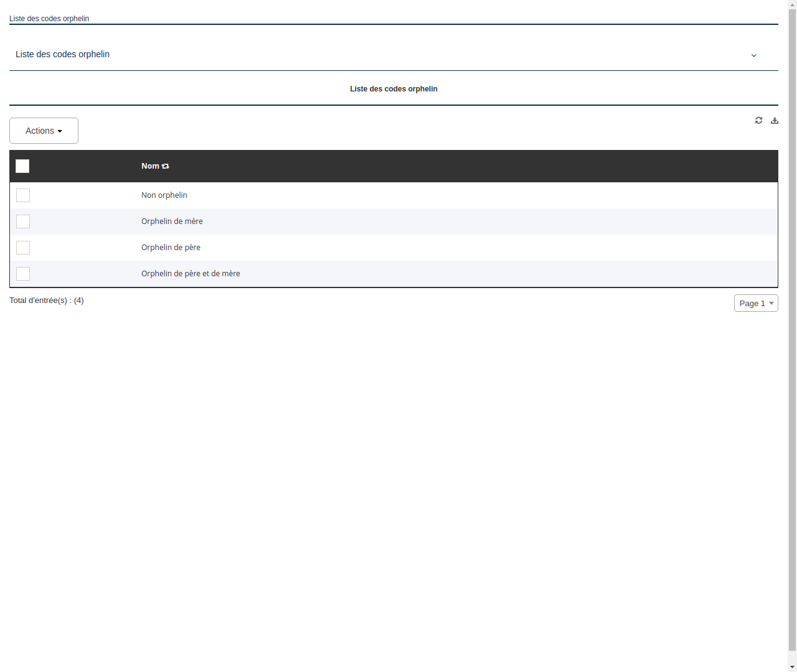Screen dimensions: 797x672
Task: Open the Non orphelin entry
Action: 164,195
